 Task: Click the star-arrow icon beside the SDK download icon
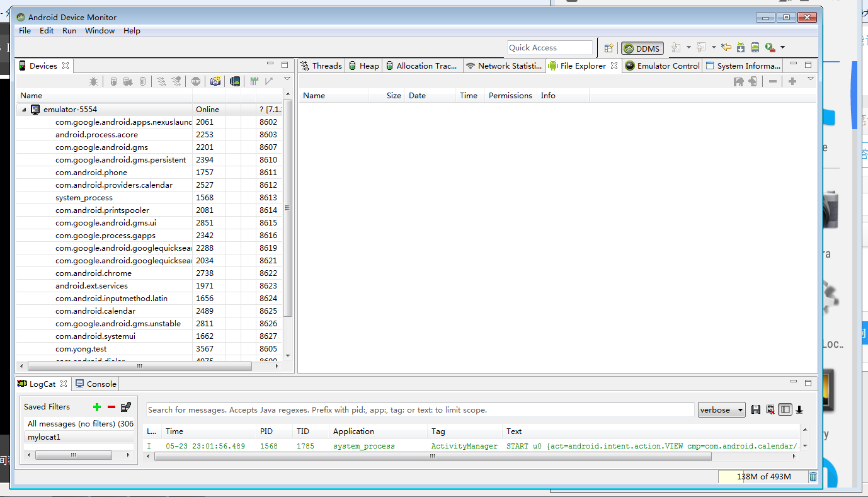coord(726,47)
